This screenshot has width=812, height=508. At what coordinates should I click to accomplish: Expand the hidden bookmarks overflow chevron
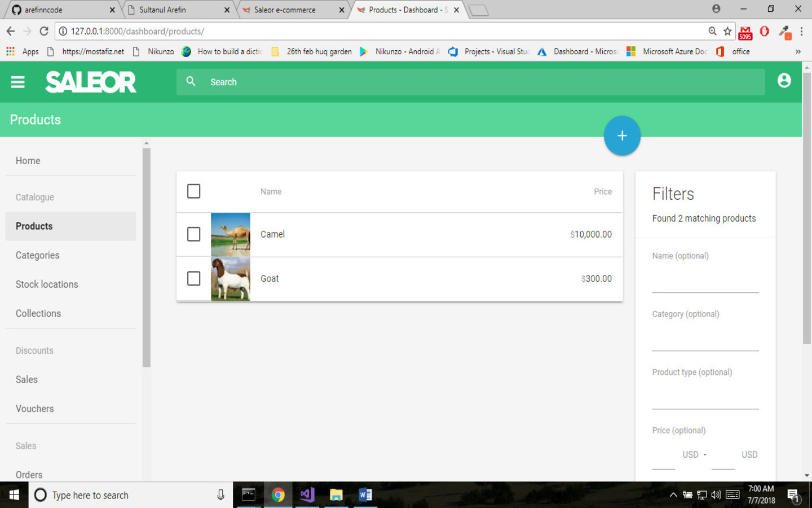[797, 51]
